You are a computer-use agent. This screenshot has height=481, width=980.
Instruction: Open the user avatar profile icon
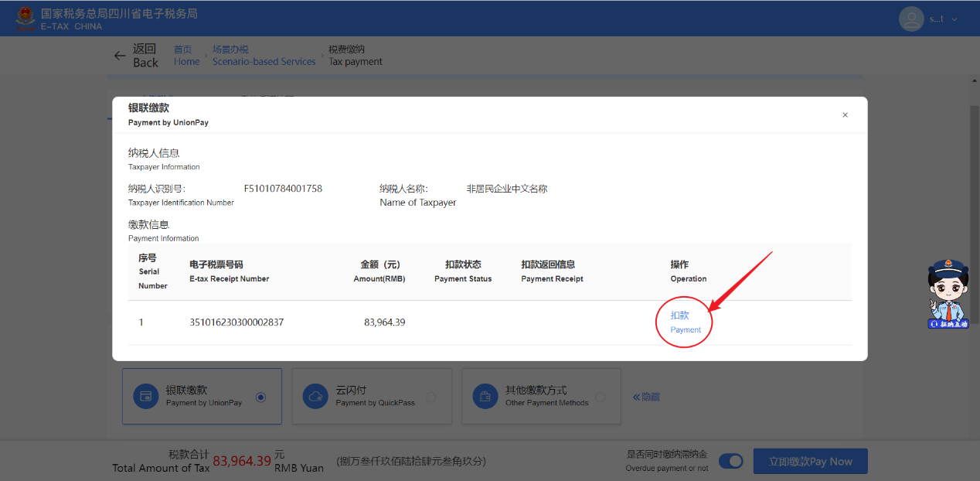[911, 19]
